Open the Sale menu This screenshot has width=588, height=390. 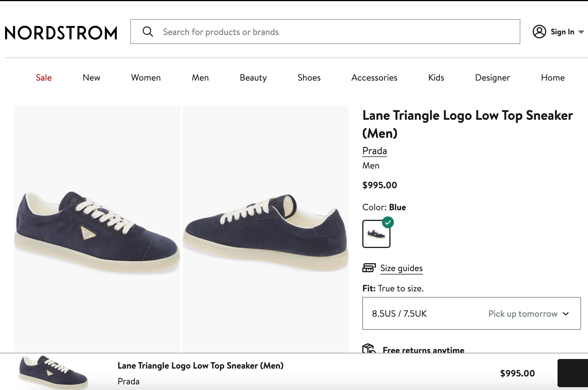click(43, 77)
